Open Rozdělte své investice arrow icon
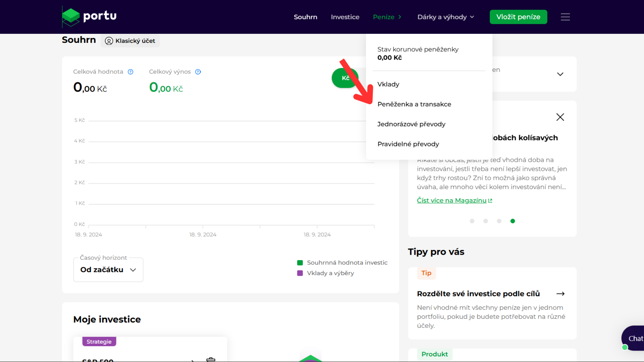 click(560, 294)
